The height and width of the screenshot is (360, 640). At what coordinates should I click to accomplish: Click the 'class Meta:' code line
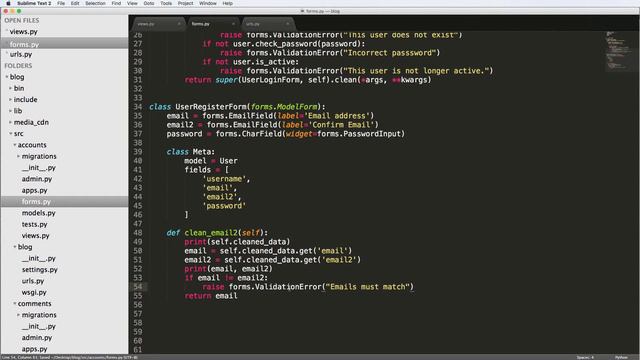click(190, 152)
